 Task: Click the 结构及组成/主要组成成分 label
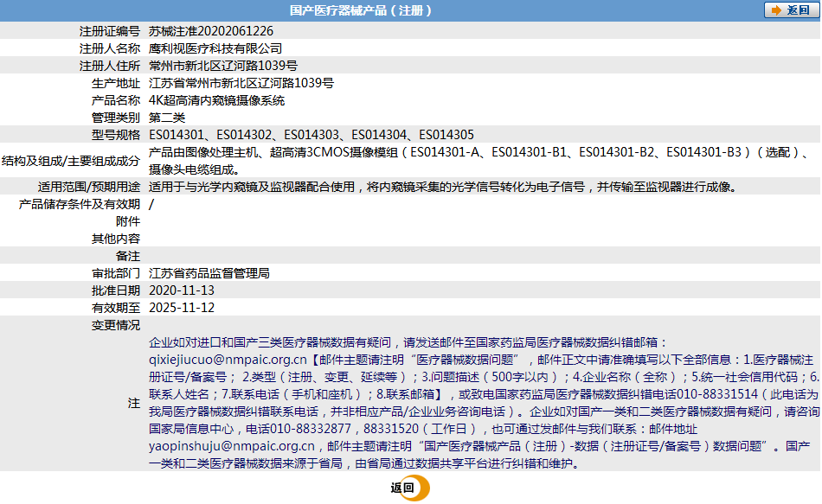[71, 160]
